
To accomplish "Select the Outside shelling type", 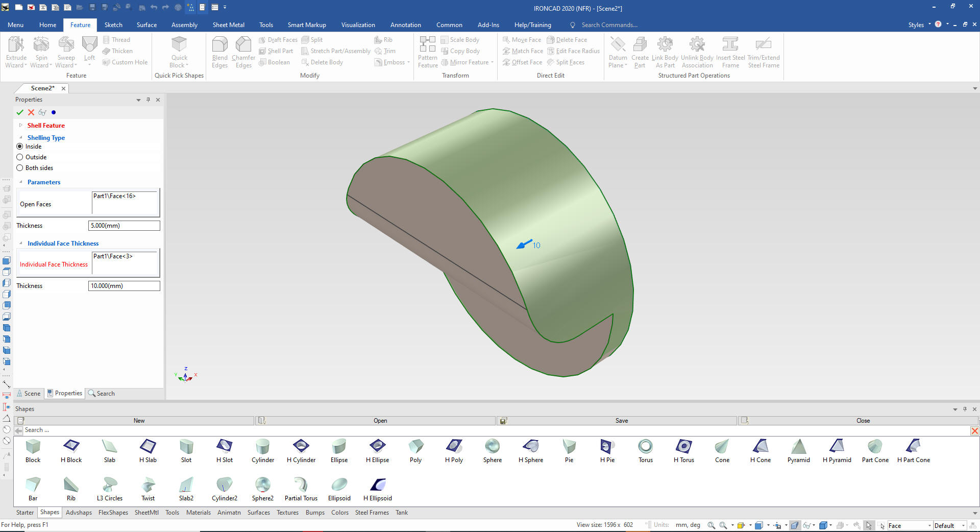I will 20,157.
